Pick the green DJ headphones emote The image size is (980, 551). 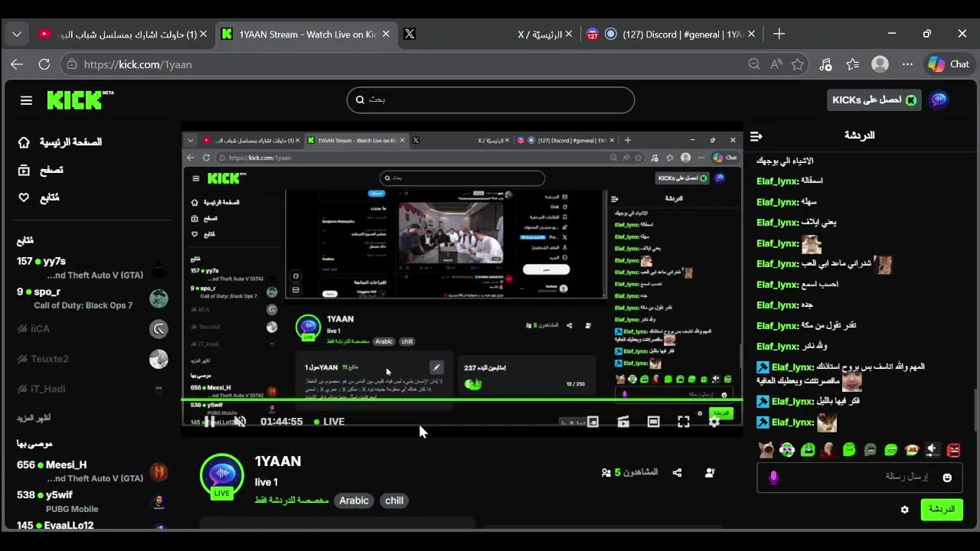[x=787, y=450]
